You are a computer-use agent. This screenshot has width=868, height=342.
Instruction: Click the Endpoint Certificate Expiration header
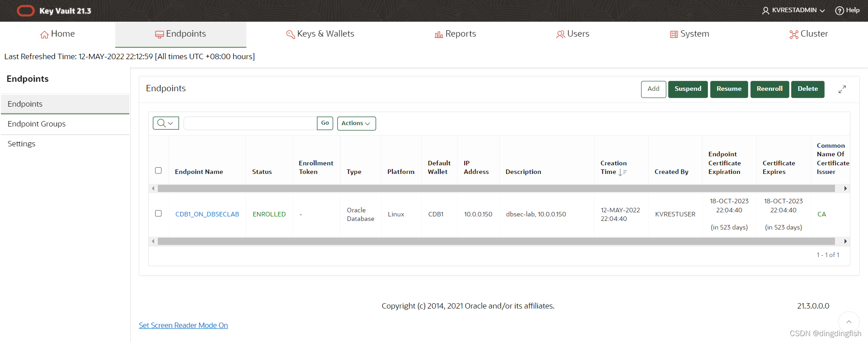point(724,163)
